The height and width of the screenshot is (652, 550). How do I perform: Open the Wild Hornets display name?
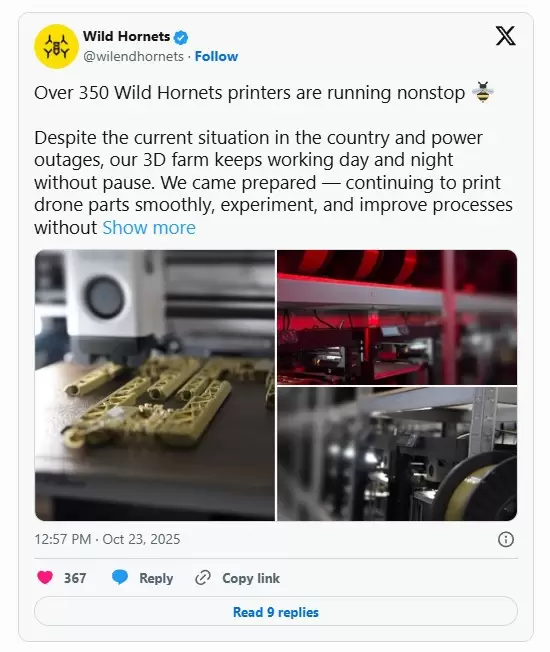(126, 37)
